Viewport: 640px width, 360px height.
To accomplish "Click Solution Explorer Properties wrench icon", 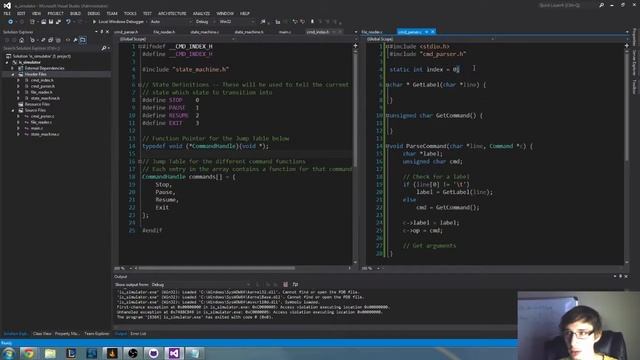I will click(76, 40).
